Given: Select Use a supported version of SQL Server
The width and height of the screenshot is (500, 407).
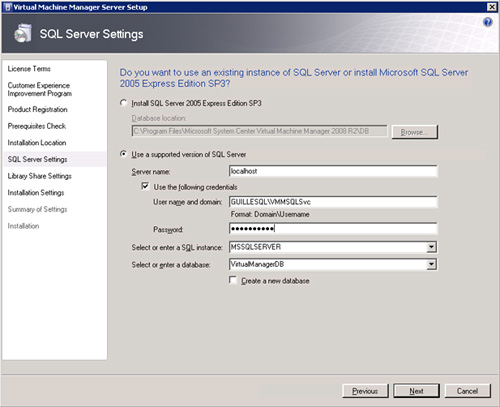Looking at the screenshot, I should [x=124, y=154].
